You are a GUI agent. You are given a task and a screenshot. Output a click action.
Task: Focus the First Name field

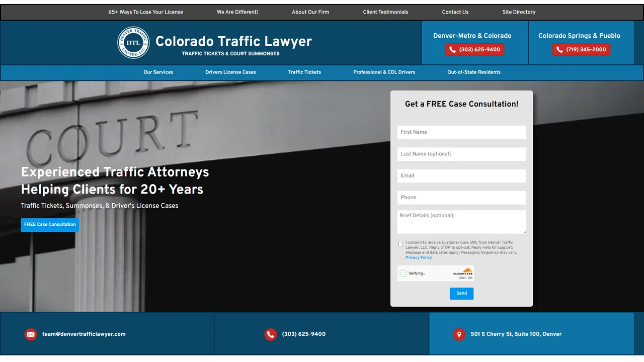tap(461, 132)
